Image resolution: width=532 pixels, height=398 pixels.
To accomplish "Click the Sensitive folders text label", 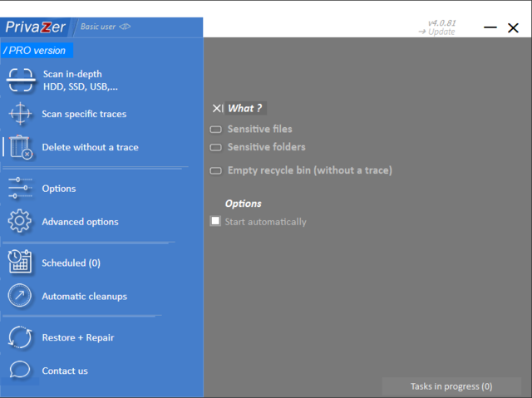I will coord(267,147).
